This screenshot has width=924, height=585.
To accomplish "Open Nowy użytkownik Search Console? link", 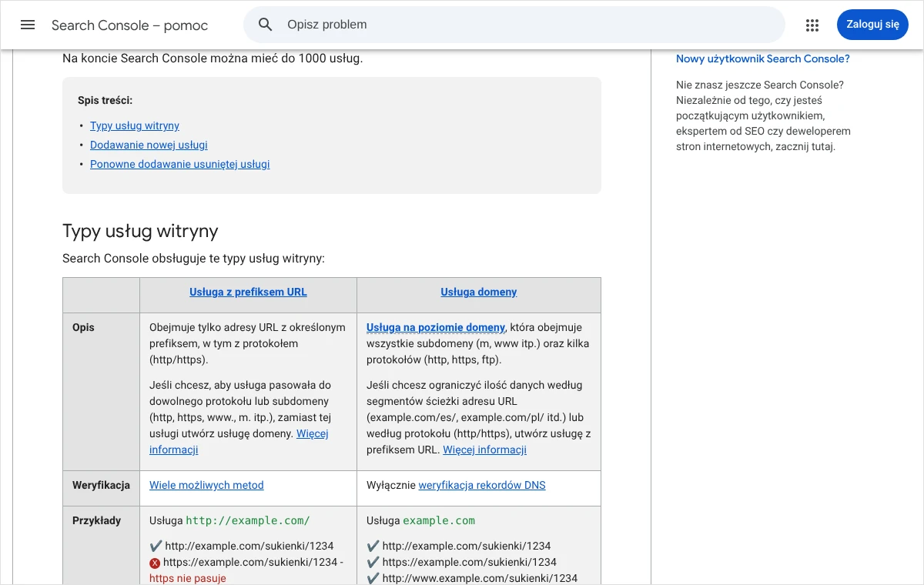I will pyautogui.click(x=763, y=58).
